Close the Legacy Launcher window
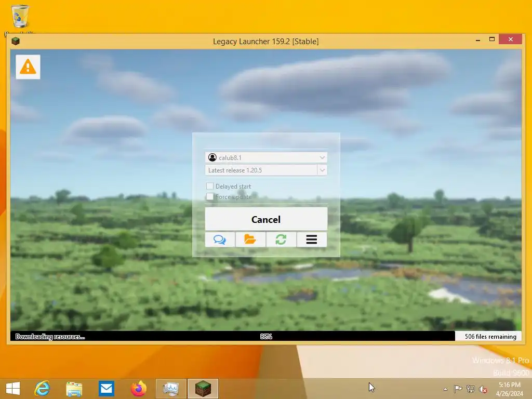 pos(511,39)
